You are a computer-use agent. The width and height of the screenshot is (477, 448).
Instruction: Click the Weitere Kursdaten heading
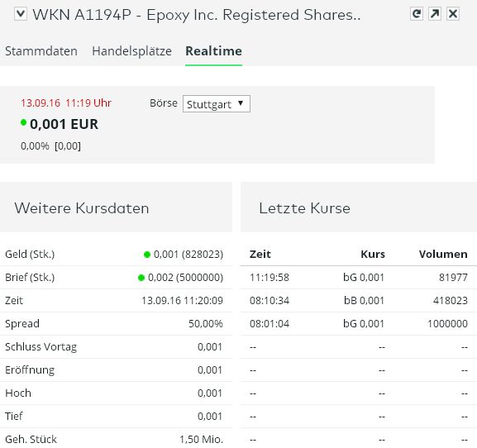click(x=82, y=208)
